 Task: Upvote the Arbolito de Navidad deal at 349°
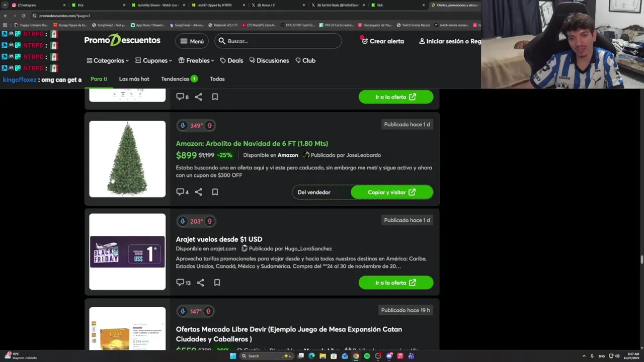click(x=209, y=125)
